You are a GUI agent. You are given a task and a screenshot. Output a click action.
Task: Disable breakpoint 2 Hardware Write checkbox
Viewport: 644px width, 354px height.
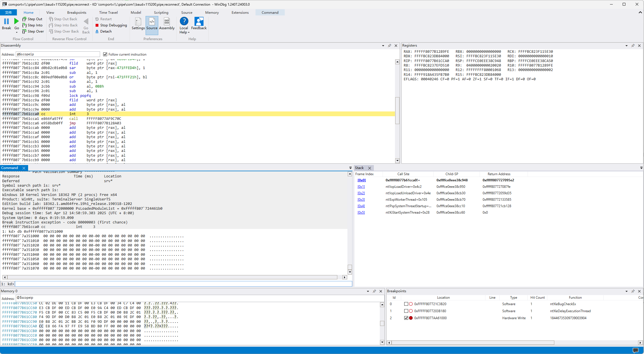coord(406,318)
